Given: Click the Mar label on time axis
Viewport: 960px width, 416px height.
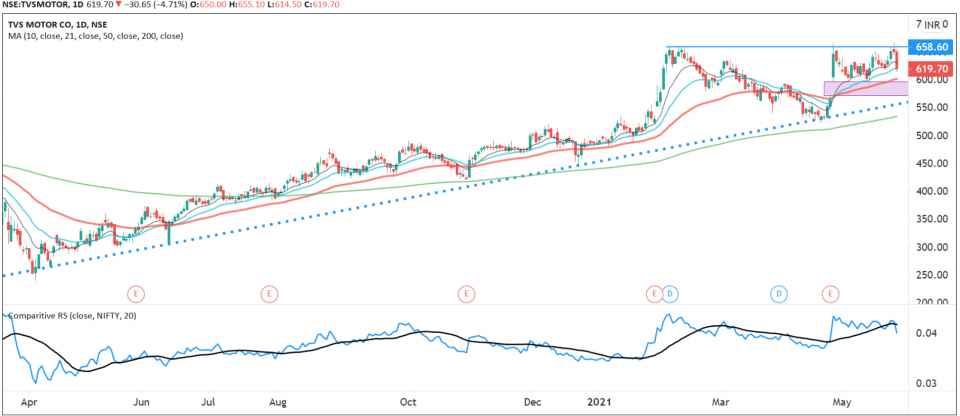Looking at the screenshot, I should 721,404.
